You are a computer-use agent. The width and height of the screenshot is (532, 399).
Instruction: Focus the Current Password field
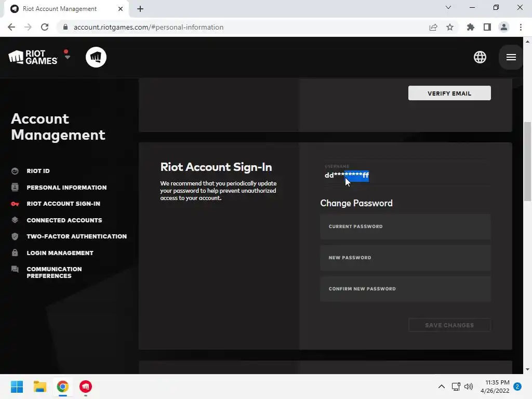405,227
